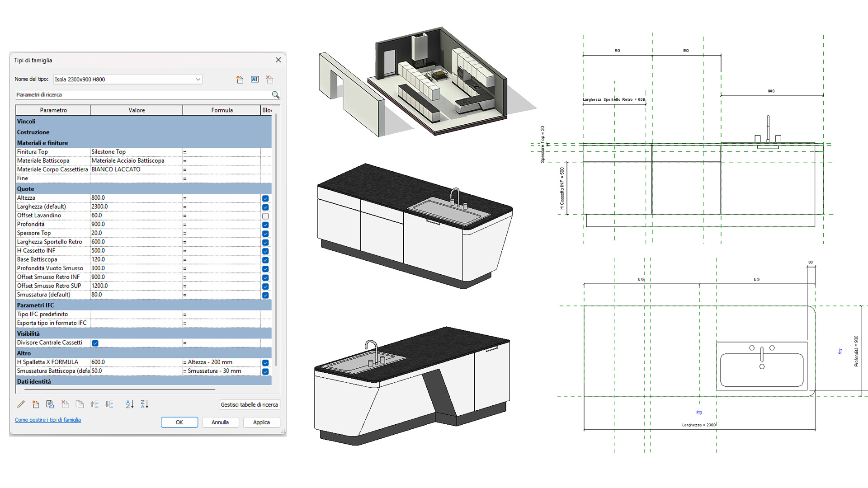Click the Valore column header
This screenshot has width=868, height=488.
[x=137, y=110]
